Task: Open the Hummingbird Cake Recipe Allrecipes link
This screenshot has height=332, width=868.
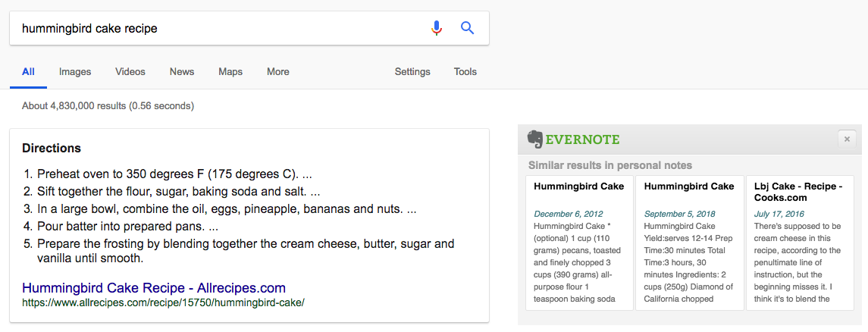Action: (x=154, y=288)
